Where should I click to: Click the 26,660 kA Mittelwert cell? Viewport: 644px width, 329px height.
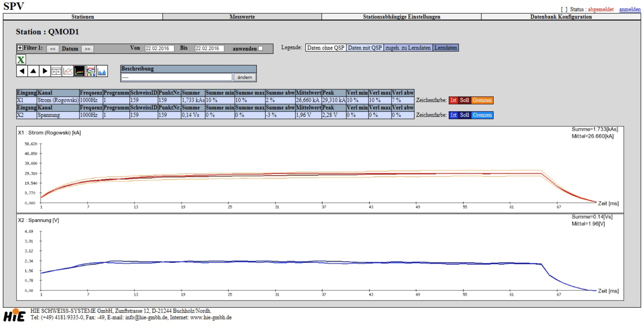(308, 100)
